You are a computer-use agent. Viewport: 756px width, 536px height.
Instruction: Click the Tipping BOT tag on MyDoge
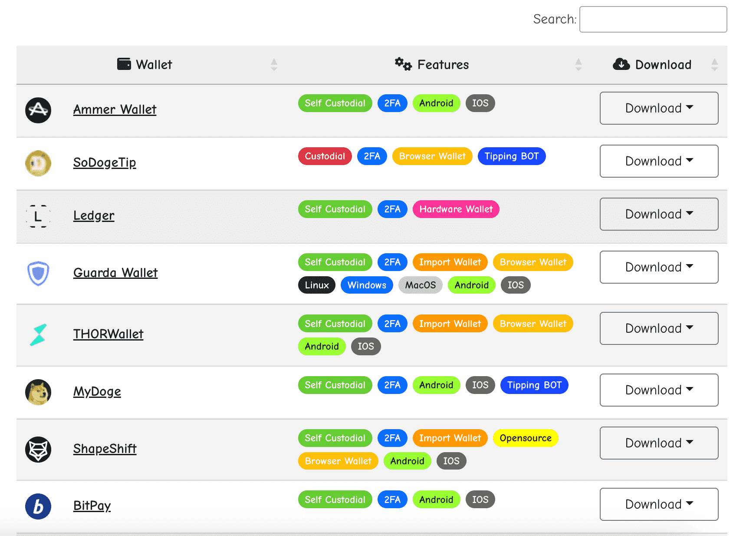pos(534,385)
